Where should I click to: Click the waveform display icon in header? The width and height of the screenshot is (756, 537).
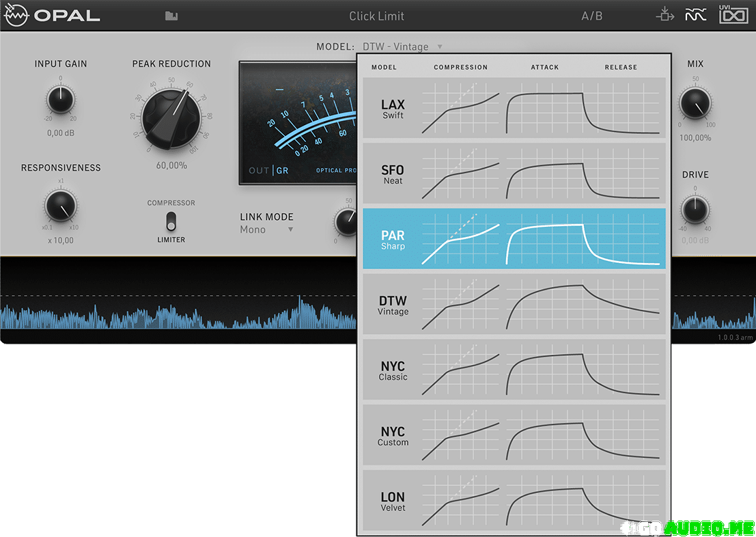click(x=695, y=15)
